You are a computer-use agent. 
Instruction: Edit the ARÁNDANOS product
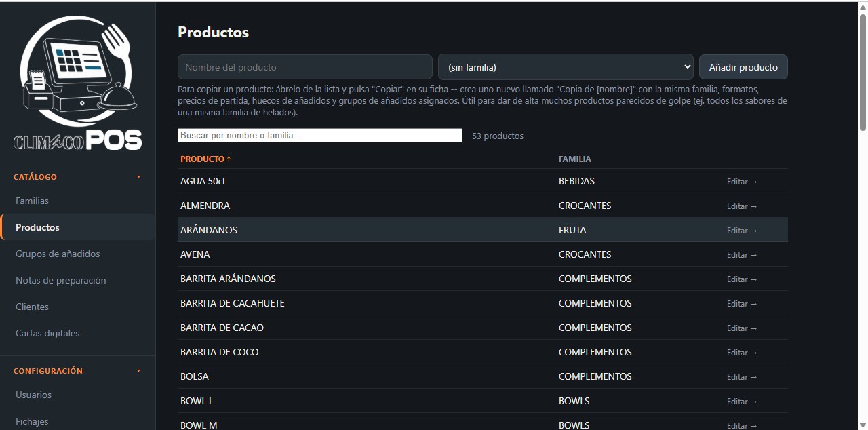pos(742,231)
